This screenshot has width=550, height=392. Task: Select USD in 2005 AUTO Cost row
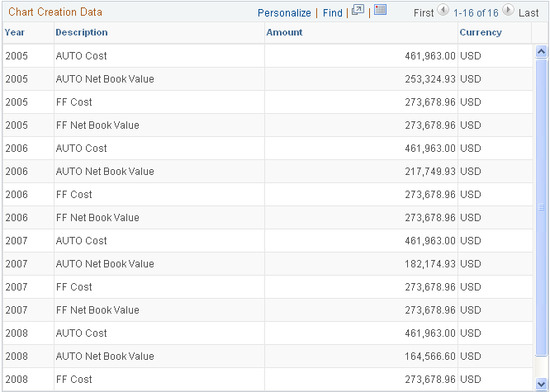pos(471,56)
